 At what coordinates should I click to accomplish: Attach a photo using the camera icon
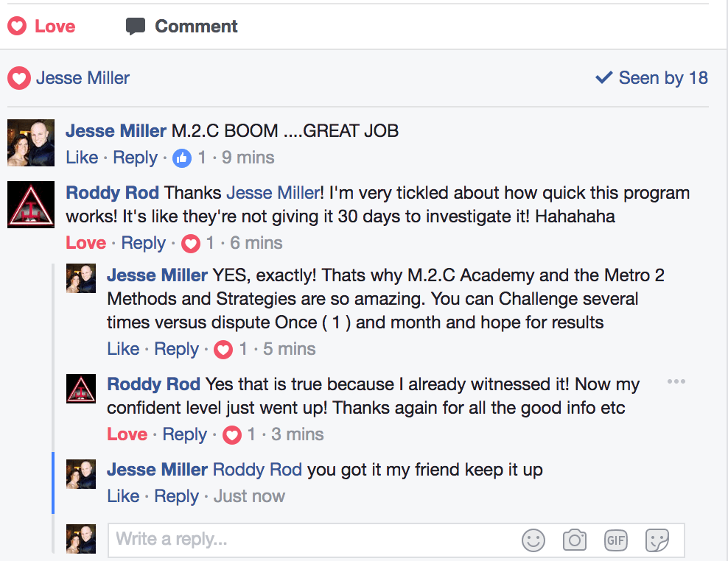tap(574, 540)
